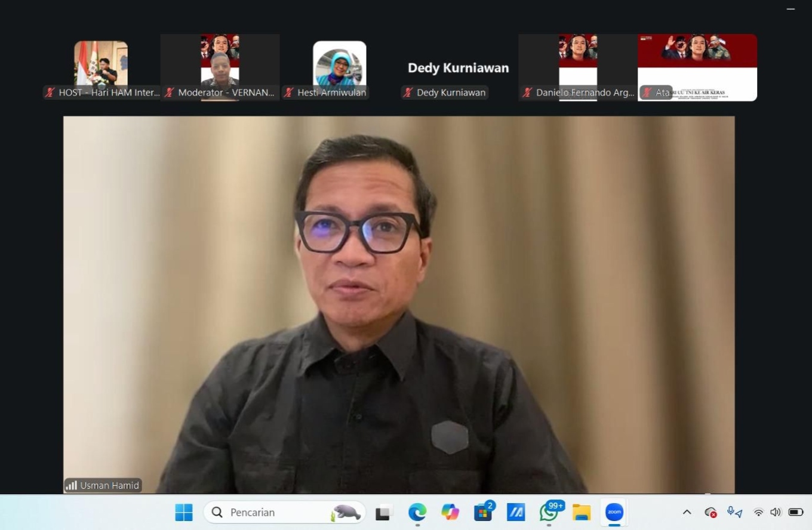Click the Windows Start button
This screenshot has height=530, width=812.
click(x=184, y=512)
